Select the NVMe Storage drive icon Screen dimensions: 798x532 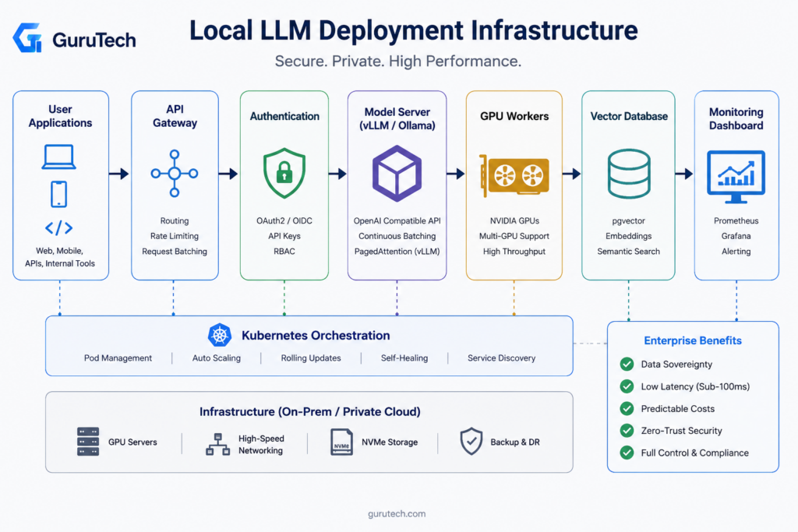tap(341, 442)
